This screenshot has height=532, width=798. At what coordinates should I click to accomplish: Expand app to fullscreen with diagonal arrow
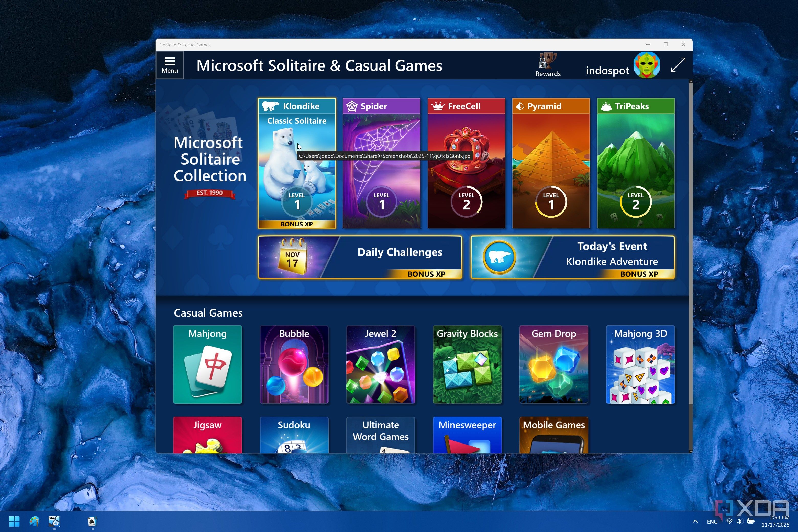point(678,65)
